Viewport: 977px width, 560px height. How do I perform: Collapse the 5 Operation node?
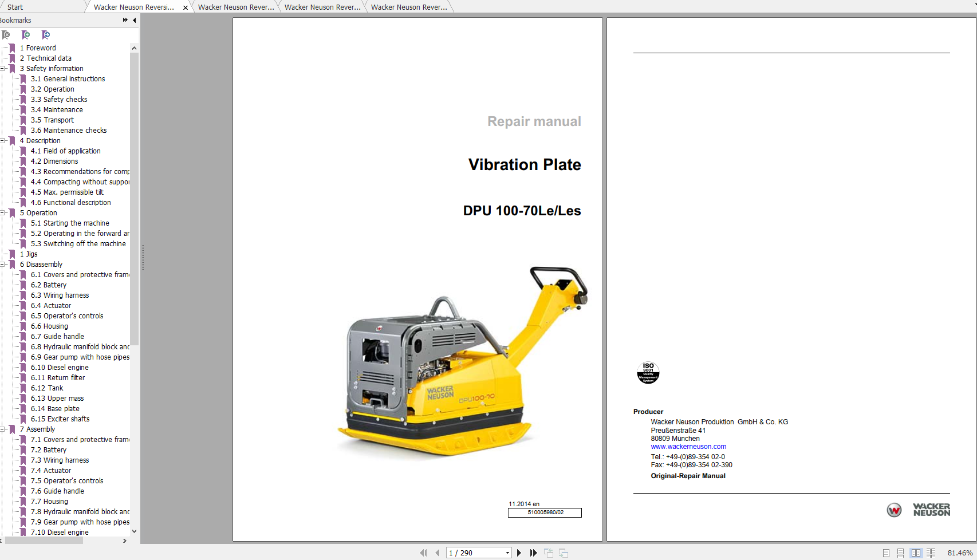point(3,213)
